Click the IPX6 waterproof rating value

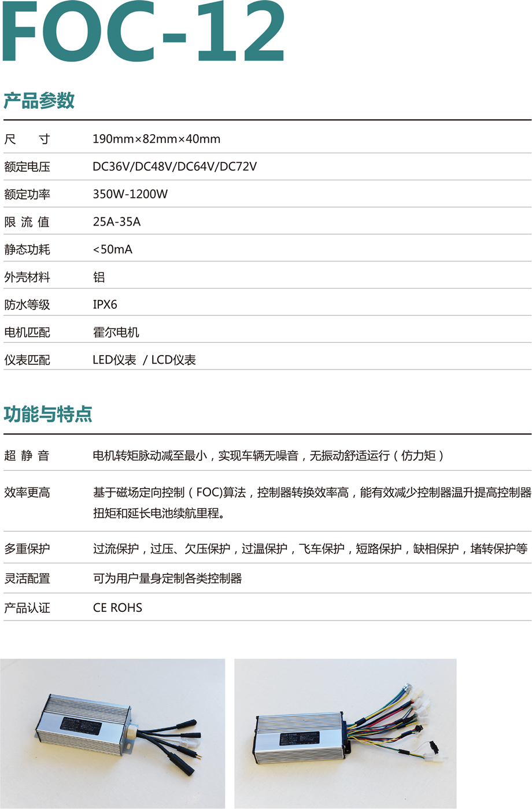tap(105, 305)
